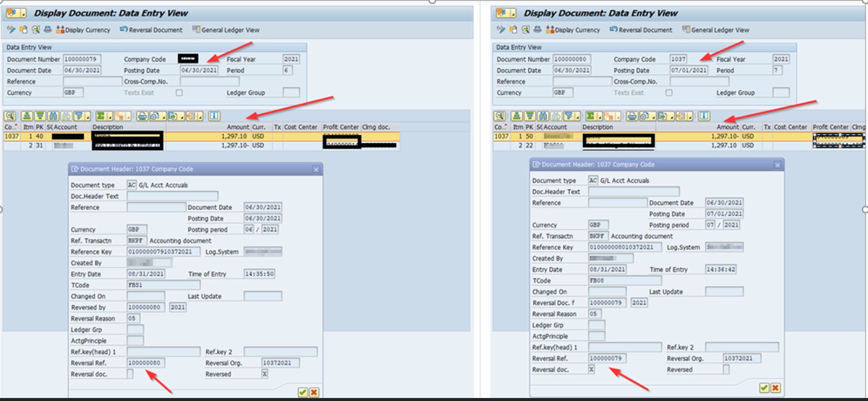Sort ascending in left window grid toolbar
Image resolution: width=868 pixels, height=401 pixels.
point(27,116)
